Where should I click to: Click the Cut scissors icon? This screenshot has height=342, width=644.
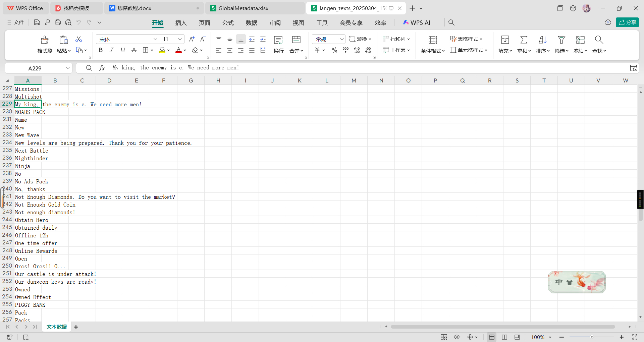(79, 39)
